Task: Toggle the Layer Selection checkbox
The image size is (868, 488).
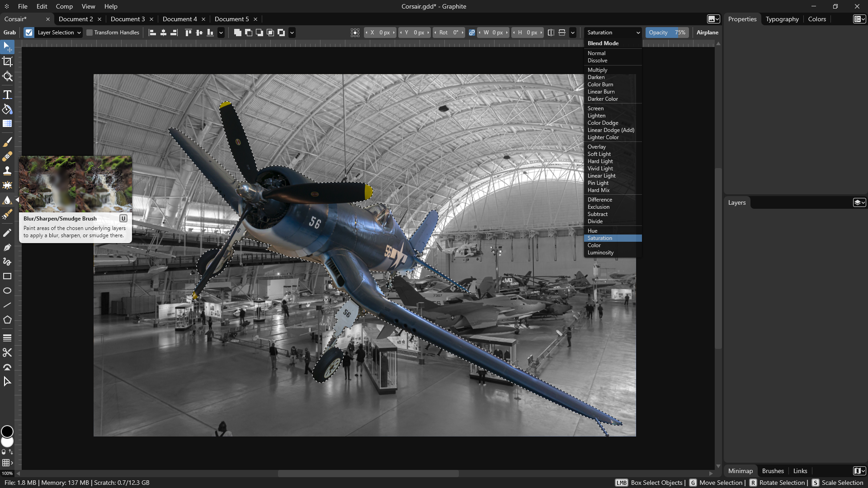Action: pyautogui.click(x=29, y=33)
